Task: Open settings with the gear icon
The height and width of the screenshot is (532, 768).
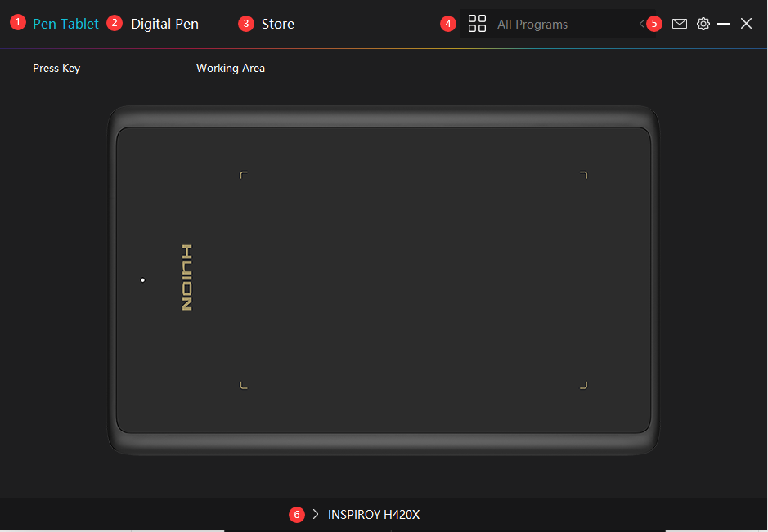Action: click(x=703, y=24)
